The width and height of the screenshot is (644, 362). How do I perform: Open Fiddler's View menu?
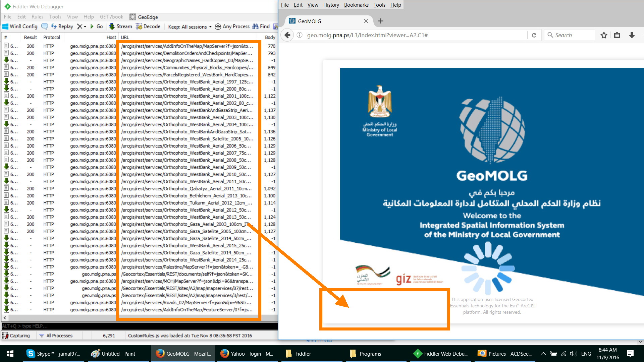(72, 17)
